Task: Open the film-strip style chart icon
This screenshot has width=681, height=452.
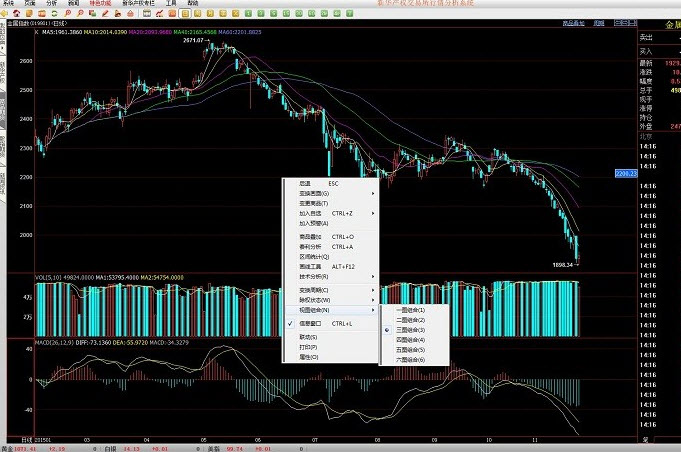Action: coord(147,13)
